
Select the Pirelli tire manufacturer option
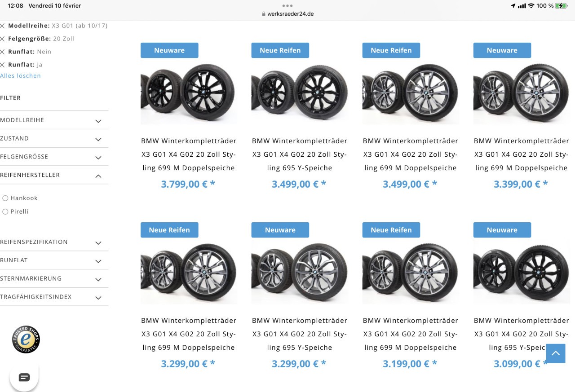(5, 211)
